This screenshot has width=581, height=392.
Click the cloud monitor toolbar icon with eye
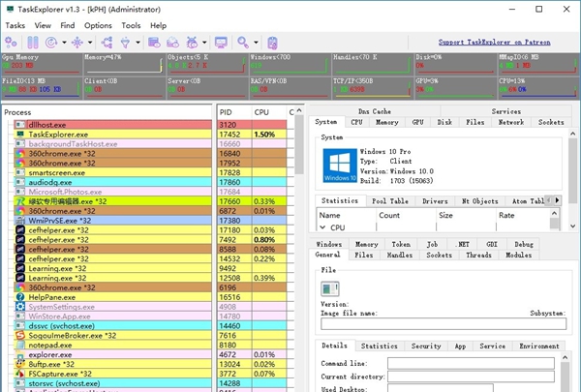tap(172, 43)
